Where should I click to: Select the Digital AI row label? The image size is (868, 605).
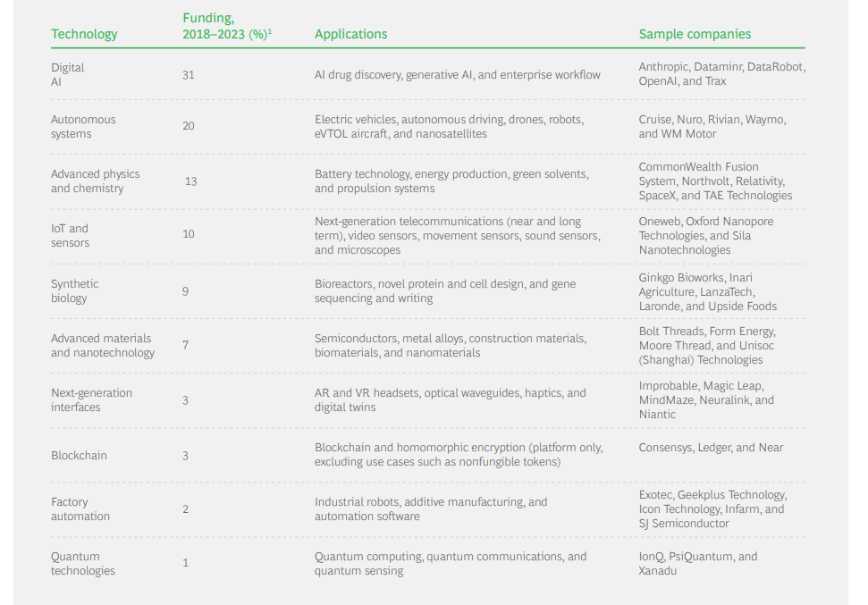point(68,75)
